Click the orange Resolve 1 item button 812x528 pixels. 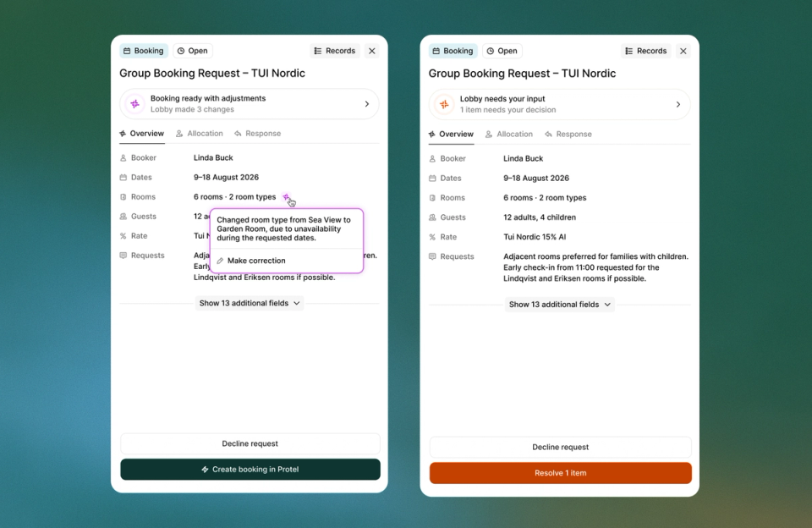pos(560,473)
